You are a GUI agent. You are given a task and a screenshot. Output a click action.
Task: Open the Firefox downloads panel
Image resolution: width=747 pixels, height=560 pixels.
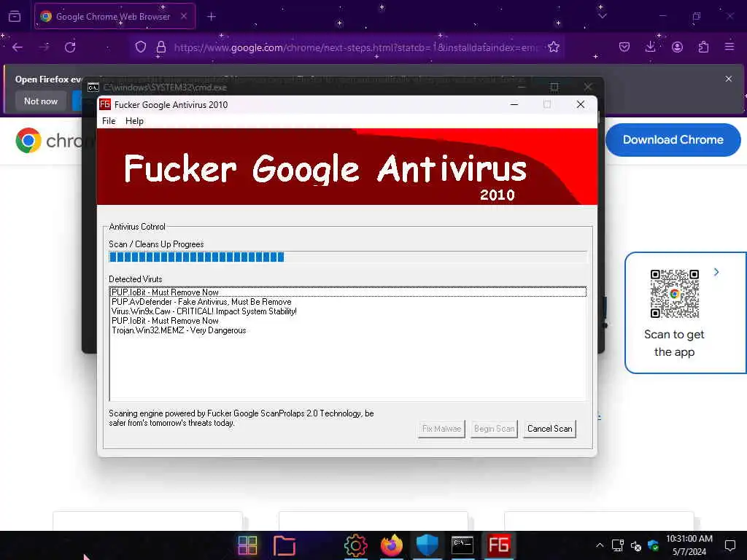[x=650, y=47]
